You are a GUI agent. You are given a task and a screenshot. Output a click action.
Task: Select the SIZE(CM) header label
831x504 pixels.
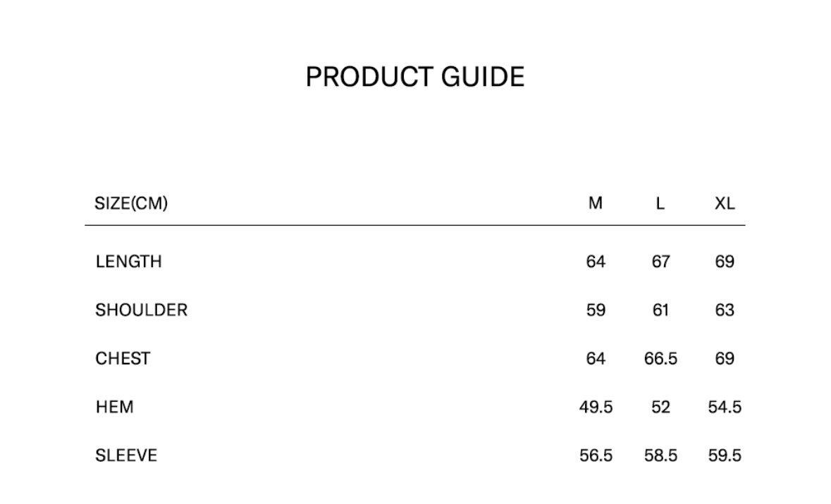coord(131,204)
